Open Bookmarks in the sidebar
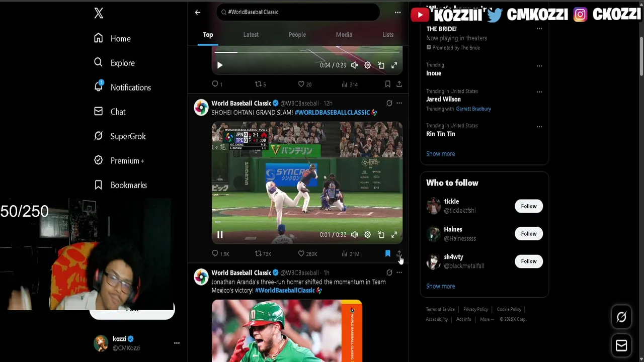 click(120, 185)
